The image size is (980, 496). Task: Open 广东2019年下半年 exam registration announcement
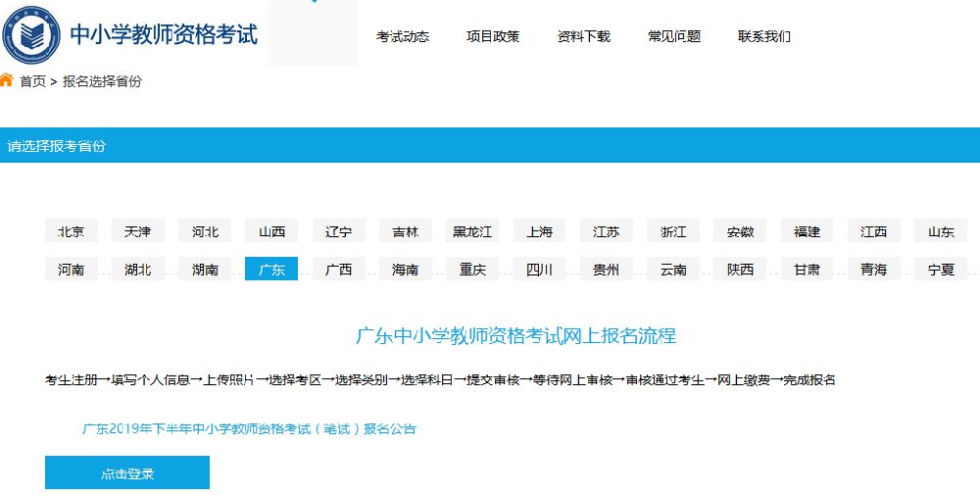pyautogui.click(x=250, y=429)
